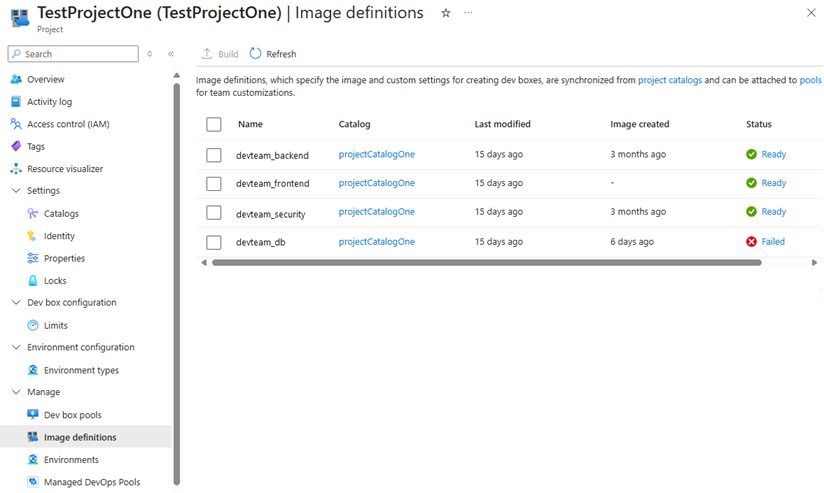Check the devteam_backend row checkbox
The image size is (824, 493).
(213, 155)
